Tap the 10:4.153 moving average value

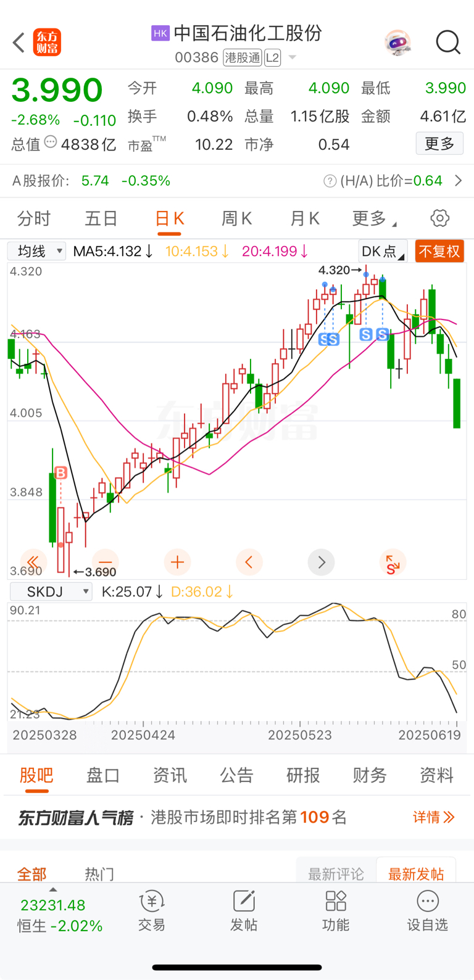coord(197,251)
